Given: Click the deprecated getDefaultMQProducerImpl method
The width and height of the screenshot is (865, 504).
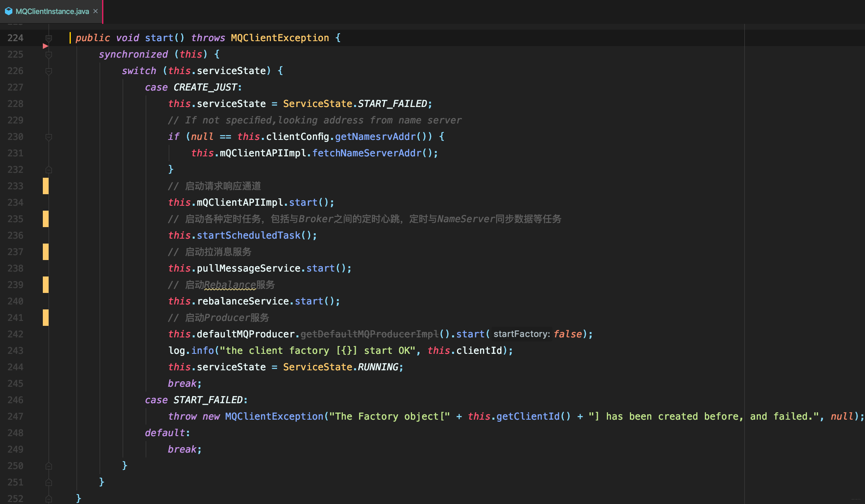Looking at the screenshot, I should (x=369, y=334).
